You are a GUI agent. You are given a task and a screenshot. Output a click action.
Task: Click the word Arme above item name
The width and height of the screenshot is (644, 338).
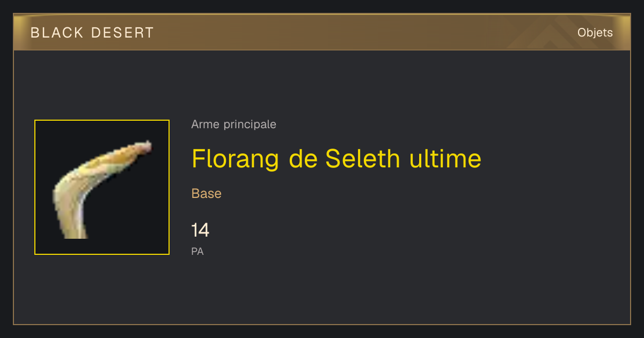pos(205,124)
